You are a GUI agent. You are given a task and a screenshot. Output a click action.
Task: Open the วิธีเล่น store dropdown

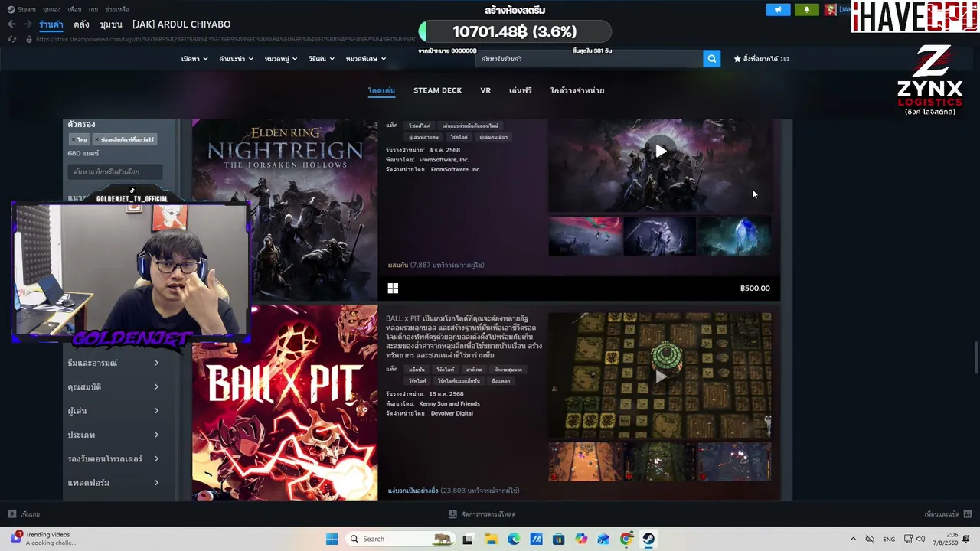322,59
